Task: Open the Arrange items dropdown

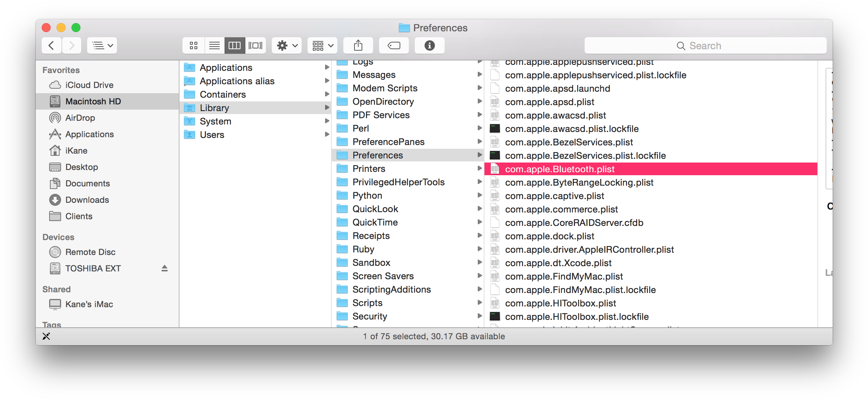Action: click(x=322, y=45)
